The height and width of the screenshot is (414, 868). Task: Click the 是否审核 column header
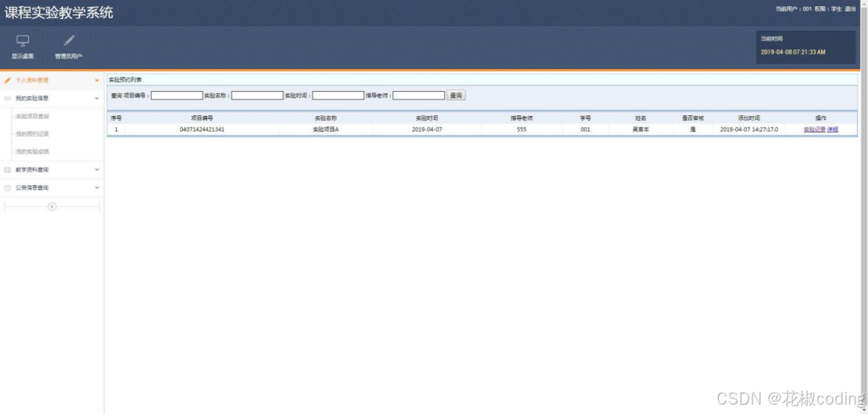pyautogui.click(x=693, y=118)
